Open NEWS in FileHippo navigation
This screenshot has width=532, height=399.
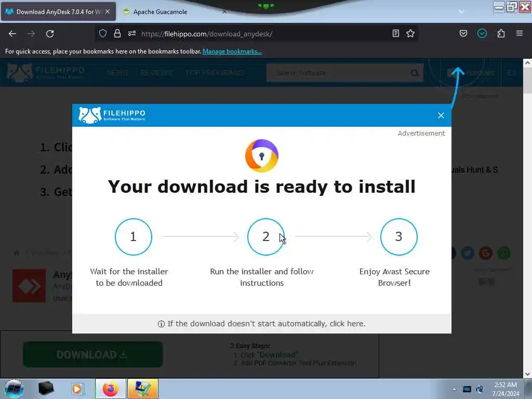(117, 73)
